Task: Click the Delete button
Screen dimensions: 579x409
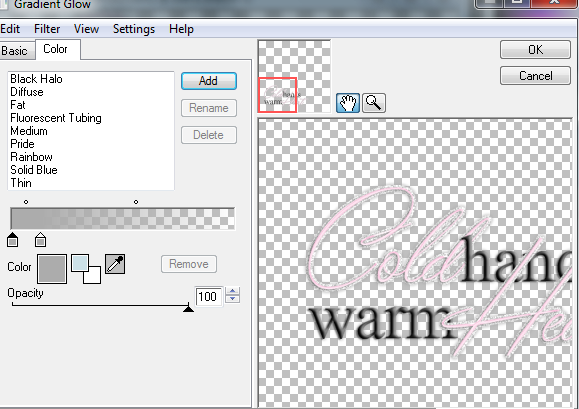Action: pos(209,135)
